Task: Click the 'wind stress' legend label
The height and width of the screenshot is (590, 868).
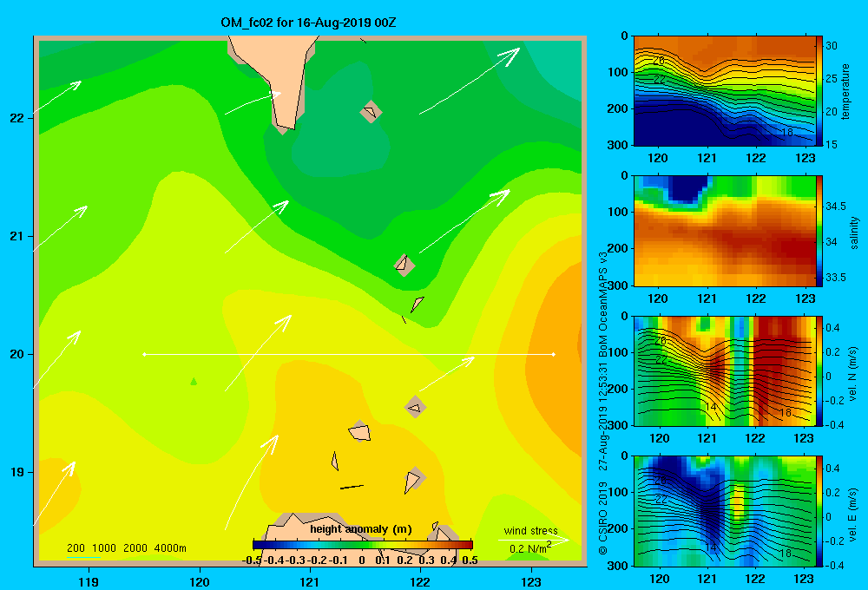Action: click(x=530, y=530)
